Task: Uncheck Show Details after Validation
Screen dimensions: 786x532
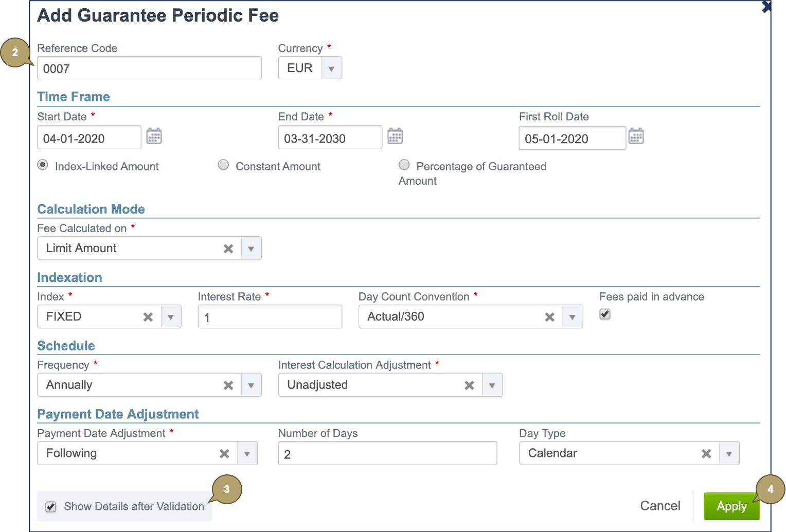Action: pyautogui.click(x=51, y=507)
